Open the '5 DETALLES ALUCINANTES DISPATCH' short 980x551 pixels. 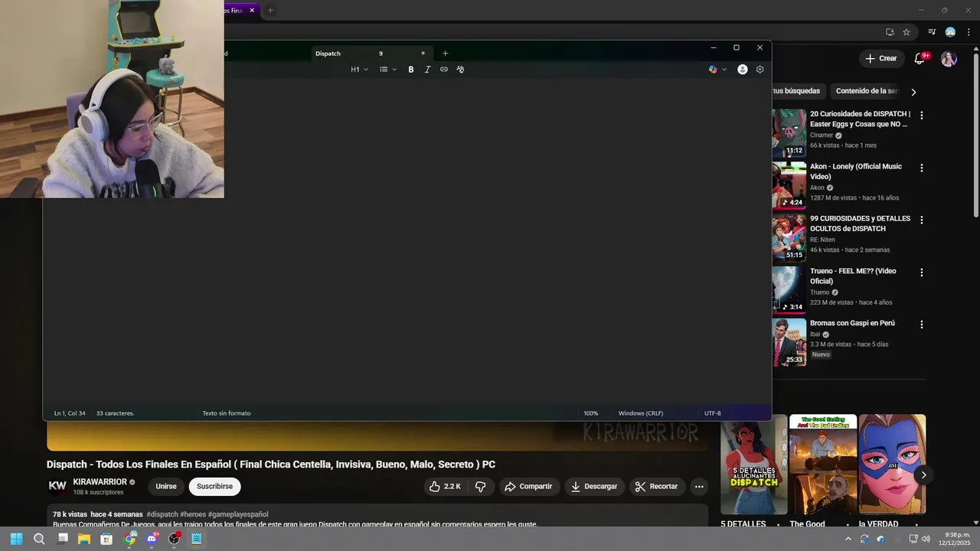tap(754, 465)
